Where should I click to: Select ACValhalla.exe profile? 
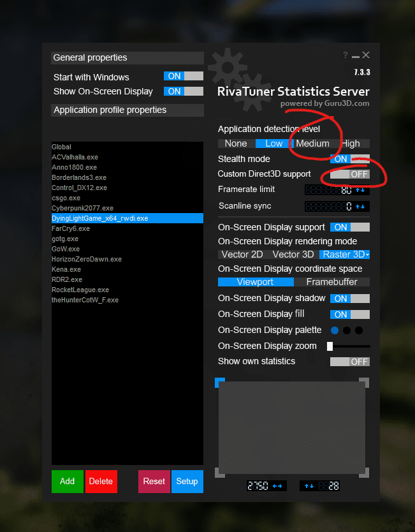click(127, 157)
